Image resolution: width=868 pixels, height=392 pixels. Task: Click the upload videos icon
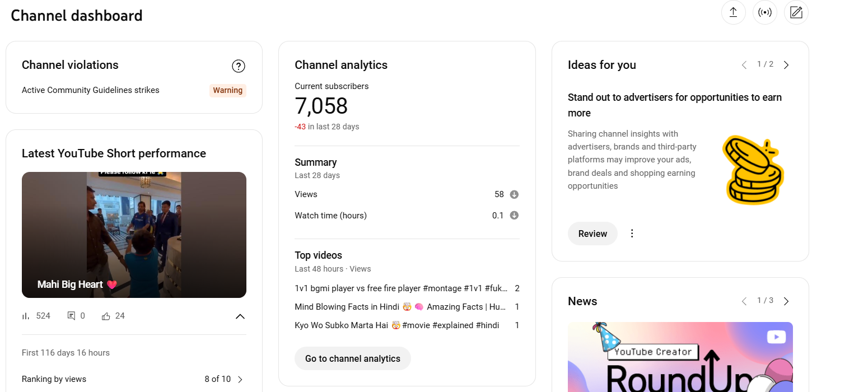point(733,12)
